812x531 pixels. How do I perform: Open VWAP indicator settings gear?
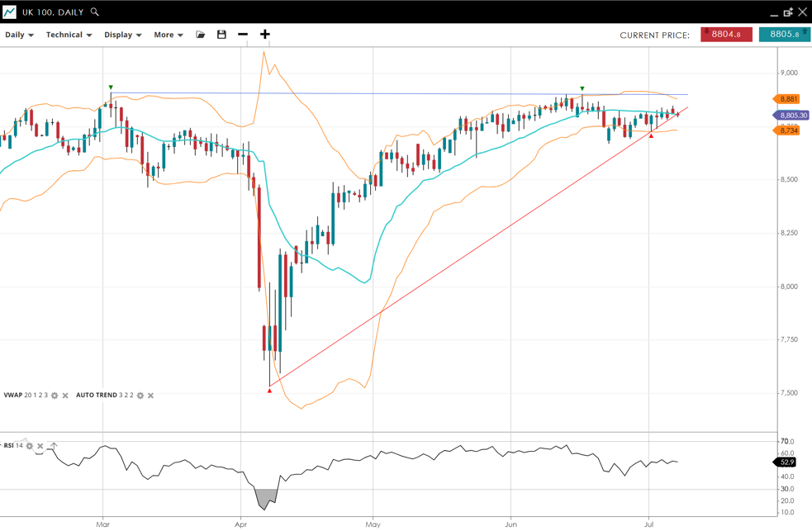(x=55, y=396)
